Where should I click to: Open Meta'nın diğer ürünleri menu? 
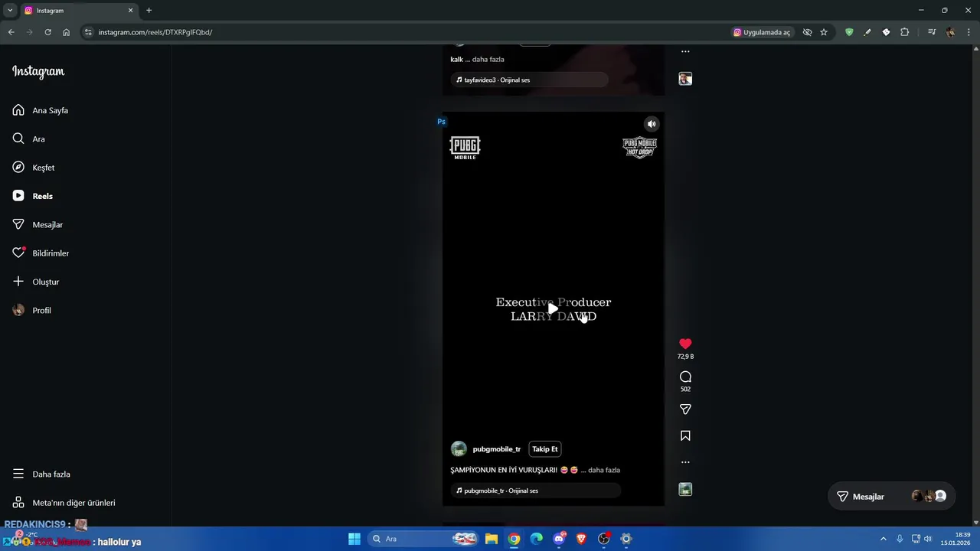64,503
